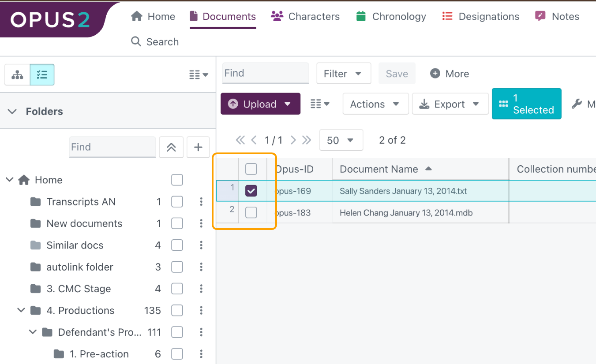
Task: Open the New documents options menu
Action: [x=201, y=223]
